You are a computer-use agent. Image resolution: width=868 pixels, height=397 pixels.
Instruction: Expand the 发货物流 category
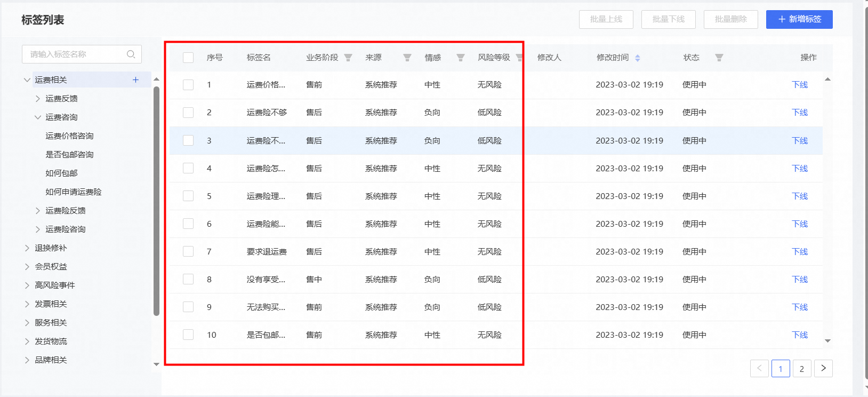point(27,341)
